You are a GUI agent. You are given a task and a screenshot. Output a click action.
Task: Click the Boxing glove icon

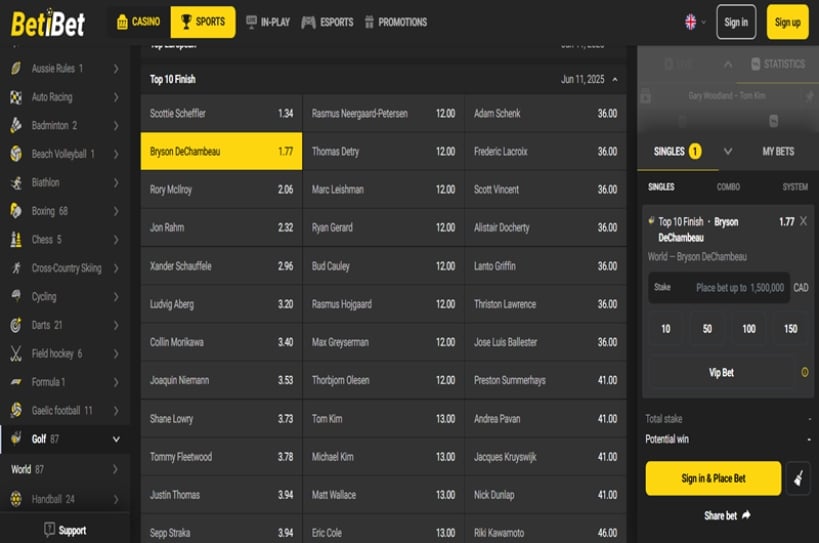click(16, 210)
